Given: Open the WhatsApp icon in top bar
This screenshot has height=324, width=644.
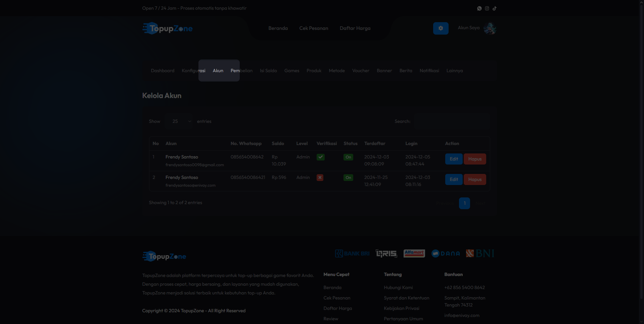Looking at the screenshot, I should [x=479, y=8].
